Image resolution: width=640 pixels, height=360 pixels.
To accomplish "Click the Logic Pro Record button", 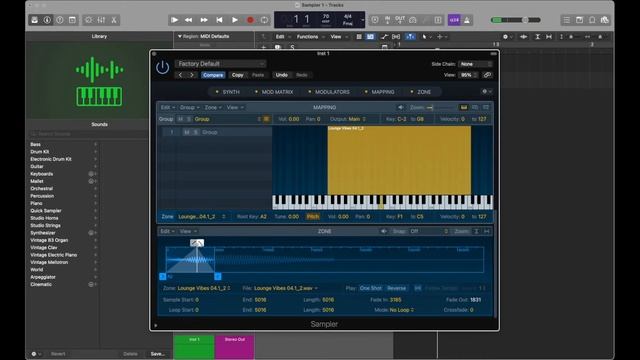I will click(x=250, y=20).
